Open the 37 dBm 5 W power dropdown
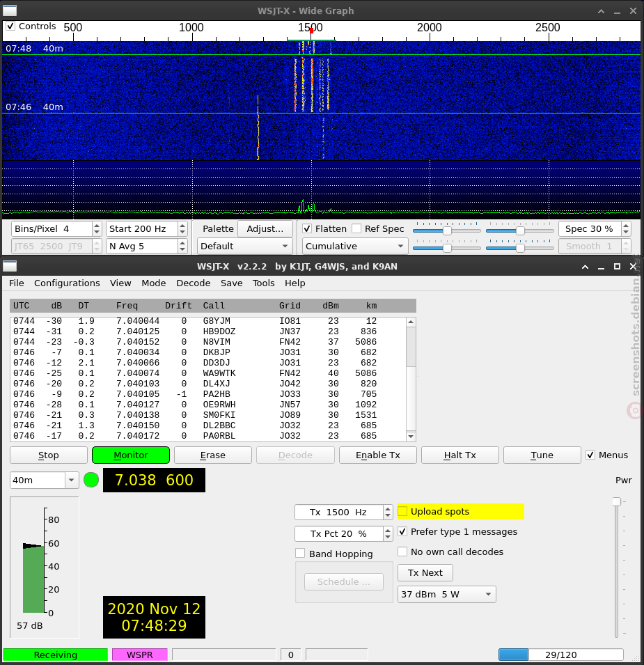This screenshot has height=665, width=644. [x=447, y=595]
